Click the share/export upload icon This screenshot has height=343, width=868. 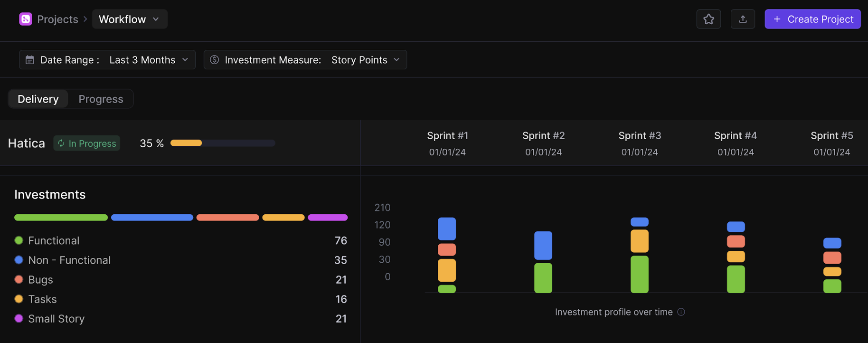point(743,19)
